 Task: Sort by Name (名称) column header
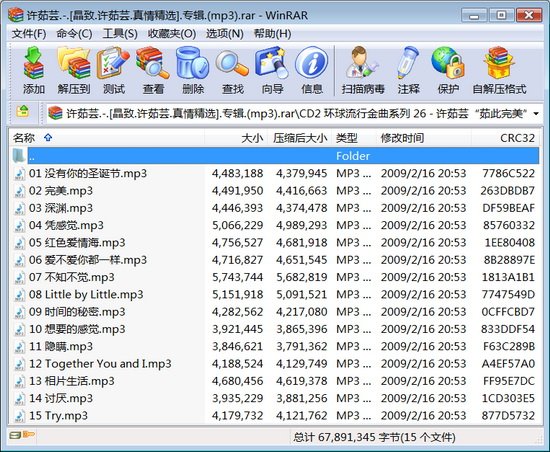click(107, 138)
